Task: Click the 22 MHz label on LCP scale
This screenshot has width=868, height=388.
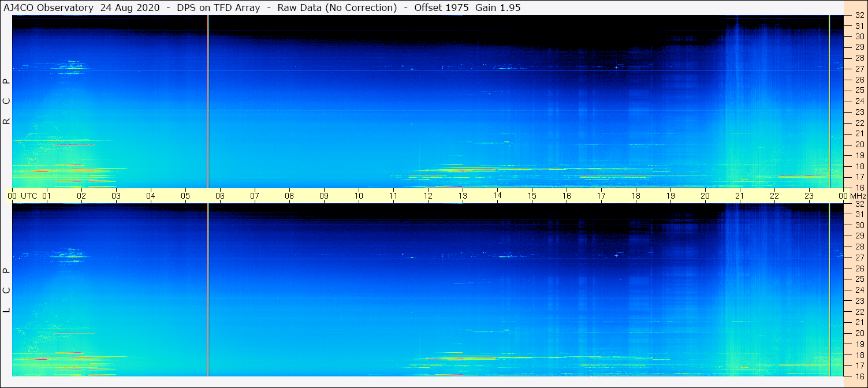Action: pyautogui.click(x=859, y=312)
